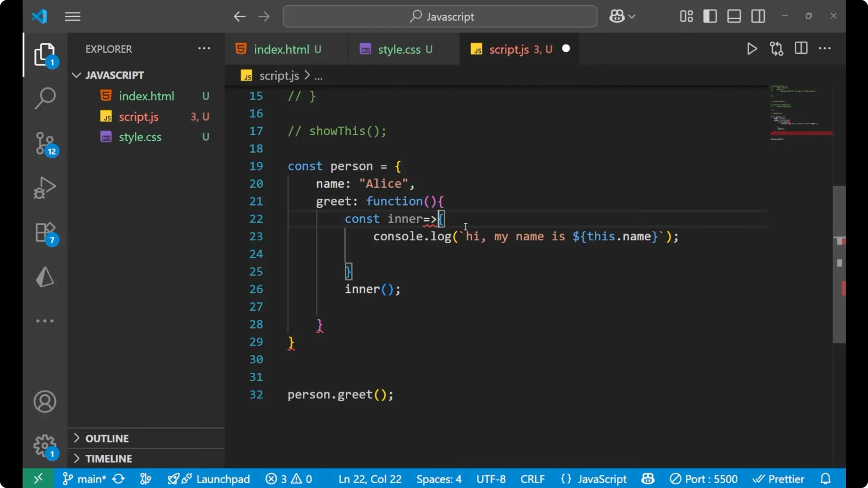Click the Run Code play button

coord(752,49)
